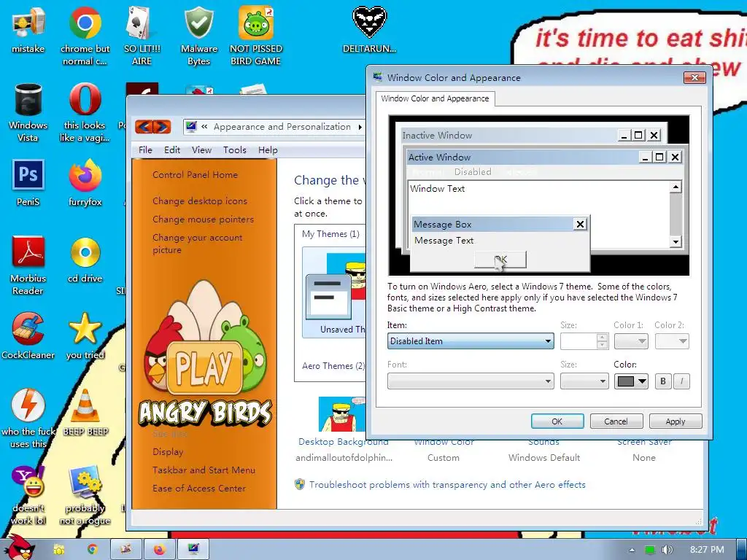Image resolution: width=747 pixels, height=560 pixels.
Task: Open the Display link in sidebar
Action: tap(168, 452)
